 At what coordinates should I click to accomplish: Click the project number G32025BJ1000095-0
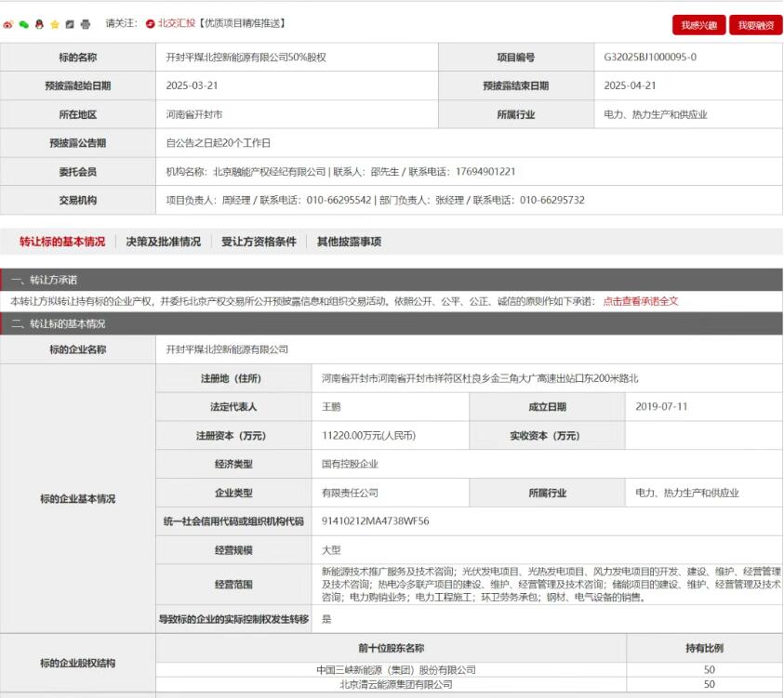[650, 58]
